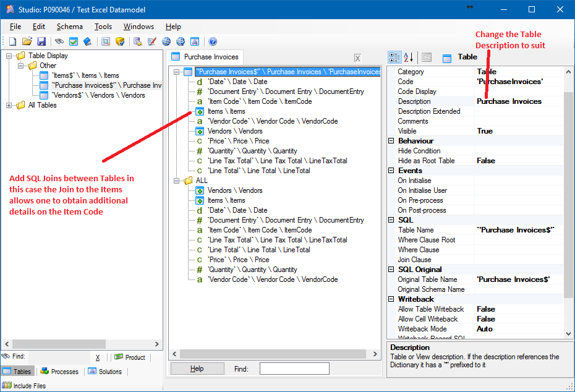The width and height of the screenshot is (575, 392).
Task: Switch to the Solutions tab
Action: 105,372
